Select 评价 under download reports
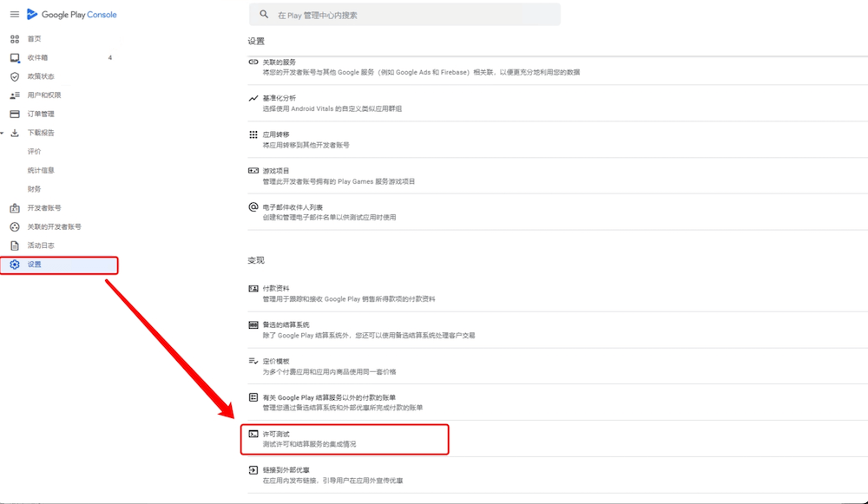 pos(34,152)
